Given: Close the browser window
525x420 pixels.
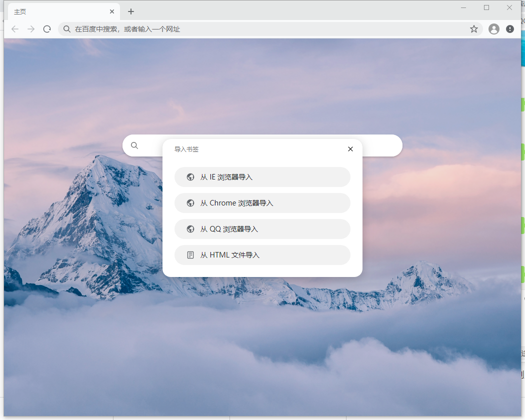Looking at the screenshot, I should tap(509, 7).
